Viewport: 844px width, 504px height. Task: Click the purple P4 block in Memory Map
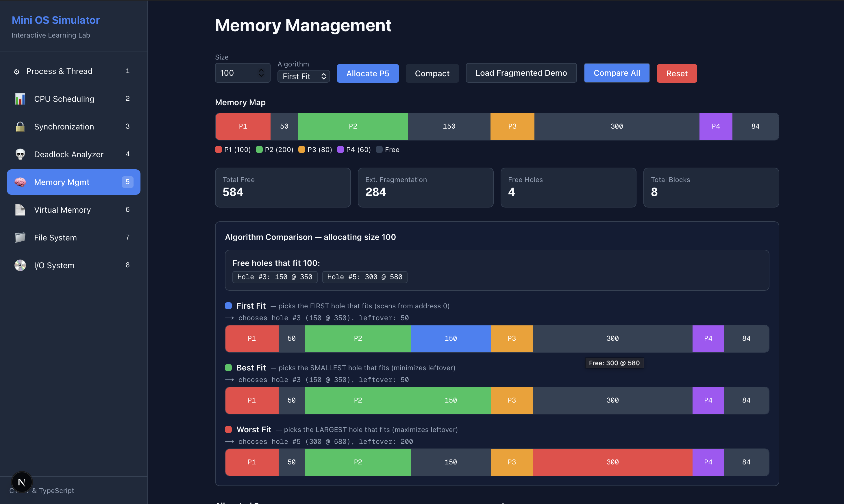point(715,126)
